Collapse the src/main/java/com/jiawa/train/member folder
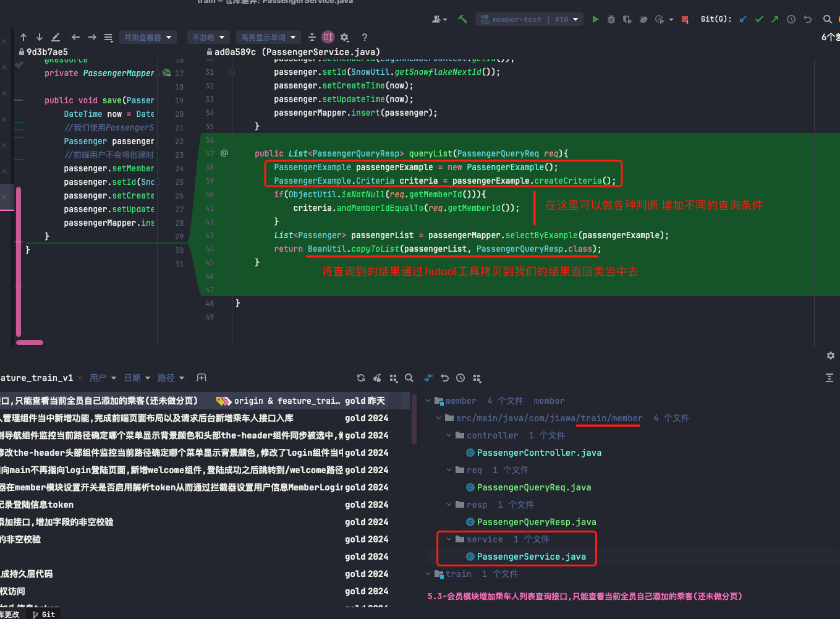840x619 pixels. pos(438,418)
